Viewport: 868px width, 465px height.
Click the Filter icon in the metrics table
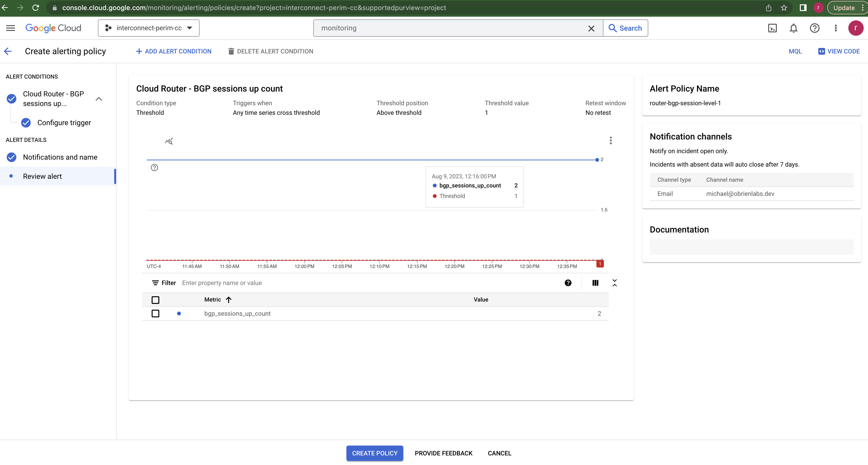pyautogui.click(x=155, y=283)
